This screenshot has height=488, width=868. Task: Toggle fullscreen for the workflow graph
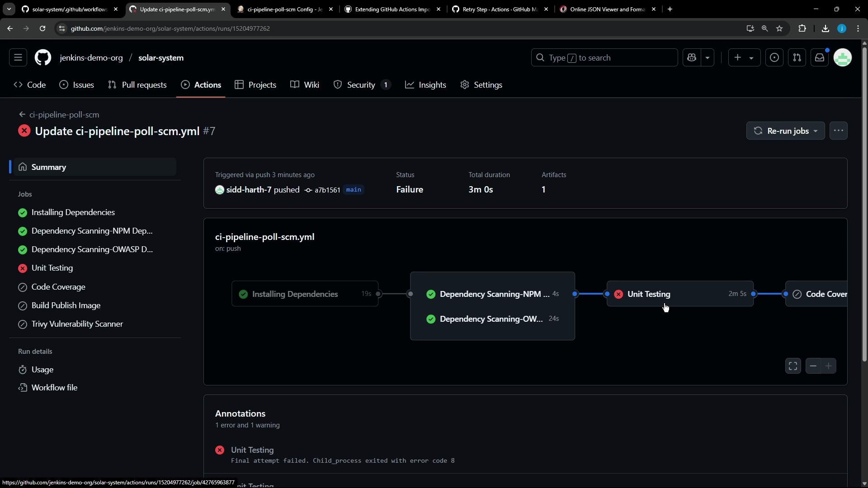(x=793, y=366)
